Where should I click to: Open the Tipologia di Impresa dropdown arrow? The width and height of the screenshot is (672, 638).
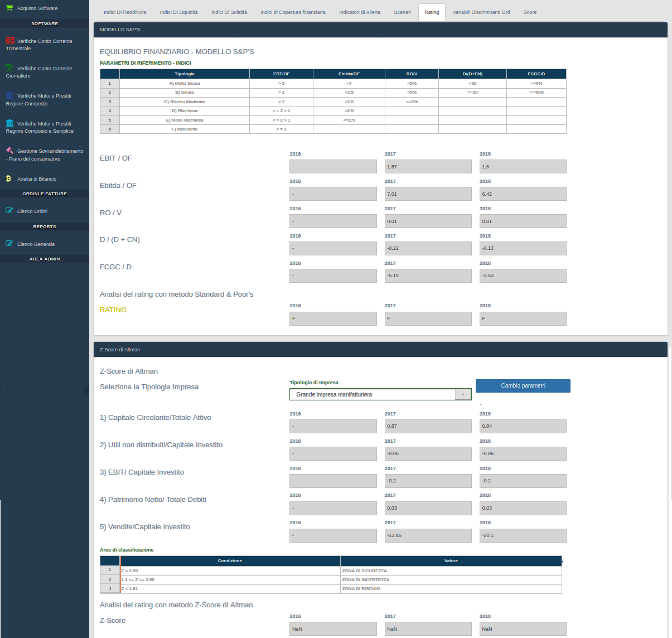(463, 394)
